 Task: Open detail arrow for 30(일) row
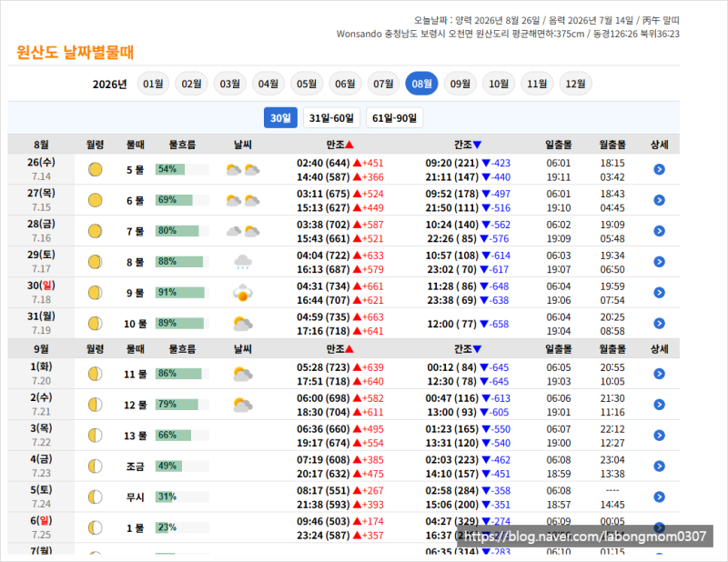pyautogui.click(x=659, y=293)
